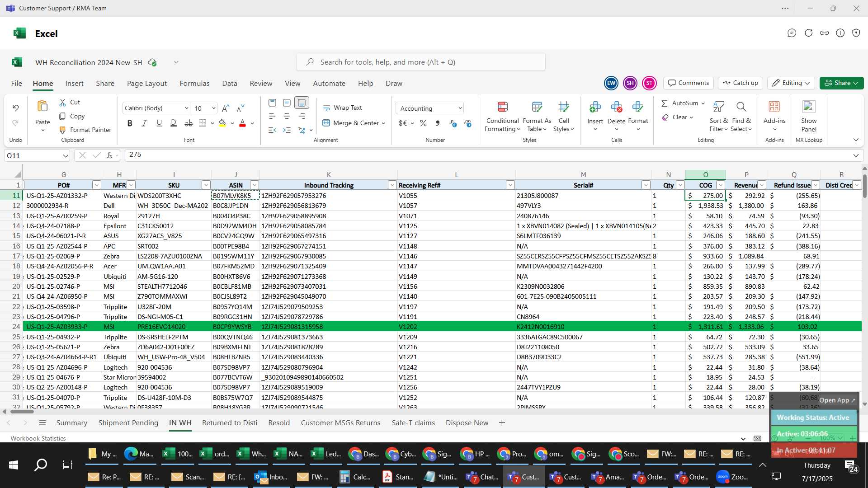Apply italic formatting
This screenshot has height=488, width=868.
coord(144,123)
